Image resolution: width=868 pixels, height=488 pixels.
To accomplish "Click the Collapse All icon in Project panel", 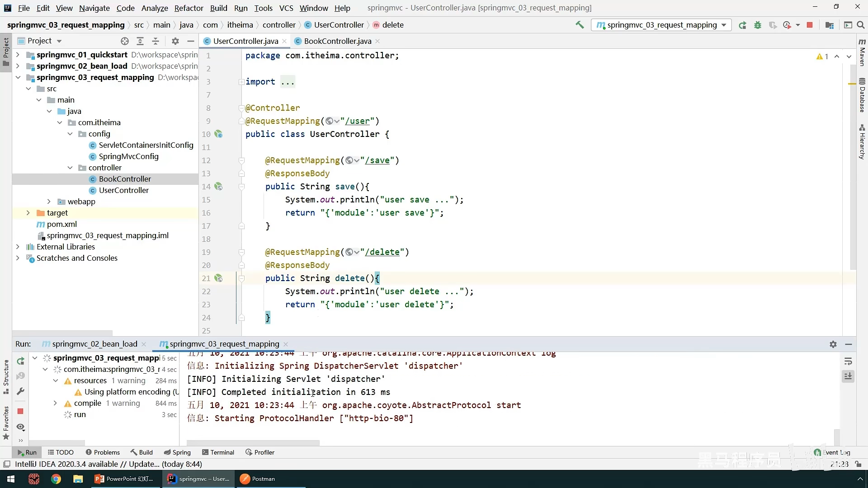I will point(156,41).
